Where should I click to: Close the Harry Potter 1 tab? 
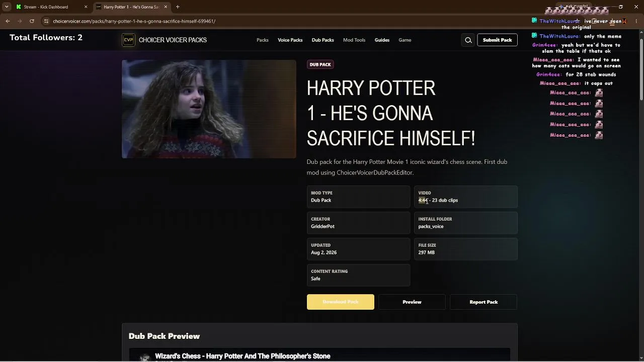click(166, 7)
